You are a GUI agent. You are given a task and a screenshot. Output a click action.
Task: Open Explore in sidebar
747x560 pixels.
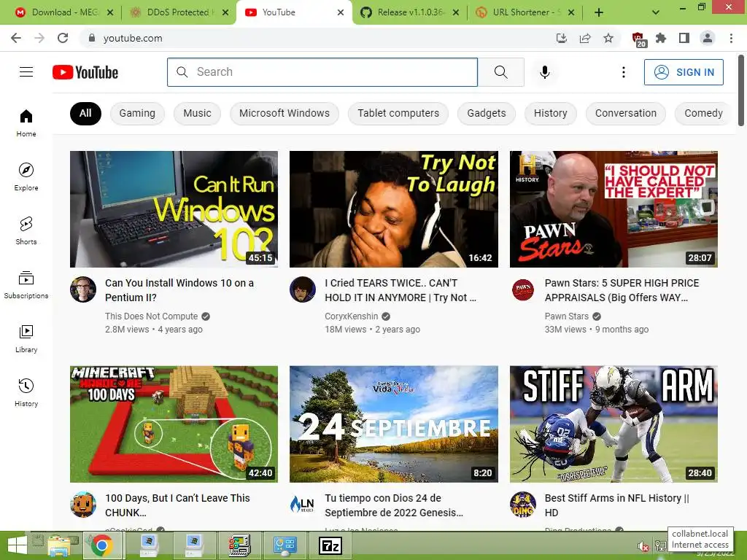pos(26,176)
